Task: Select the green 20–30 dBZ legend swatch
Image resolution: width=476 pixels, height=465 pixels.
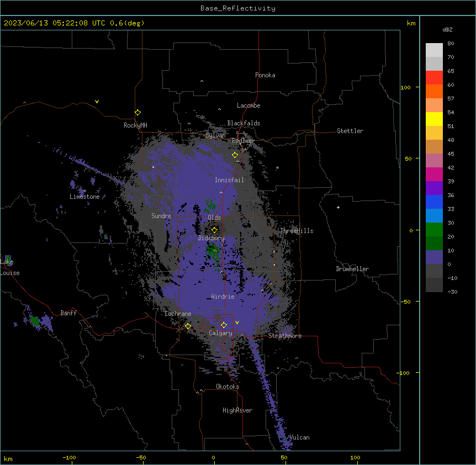Action: [x=434, y=230]
